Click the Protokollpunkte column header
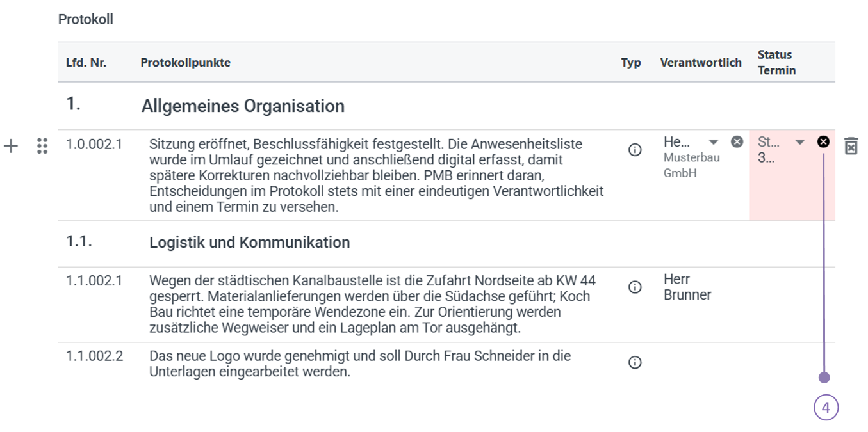The image size is (868, 432). pos(185,63)
